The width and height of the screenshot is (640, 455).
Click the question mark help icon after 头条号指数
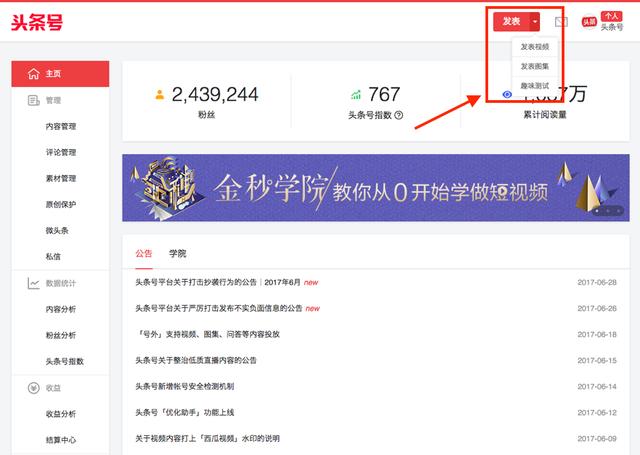399,115
